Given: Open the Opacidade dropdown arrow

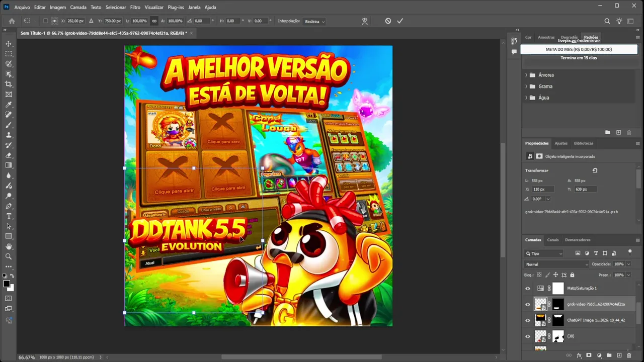Looking at the screenshot, I should [628, 264].
